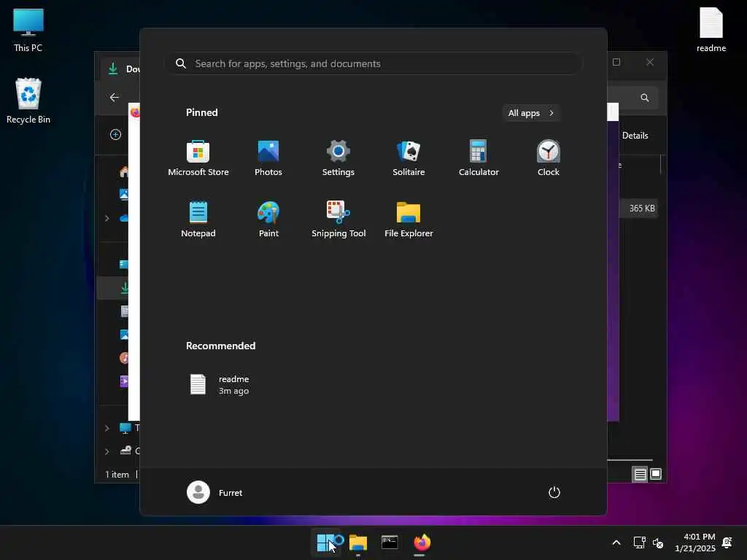Switch to Firefox on the taskbar
This screenshot has height=560, width=747.
tap(422, 542)
